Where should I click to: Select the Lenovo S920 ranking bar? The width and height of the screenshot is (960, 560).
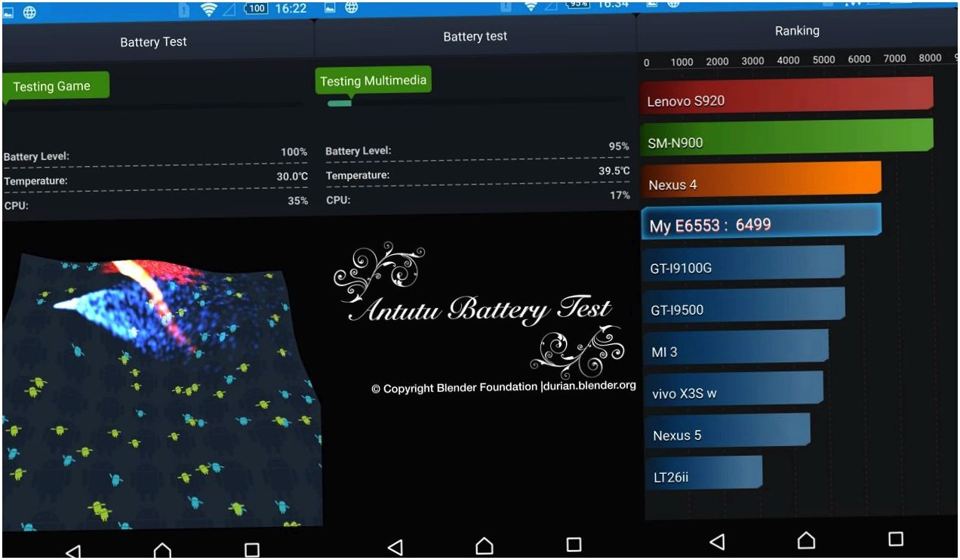(x=786, y=96)
